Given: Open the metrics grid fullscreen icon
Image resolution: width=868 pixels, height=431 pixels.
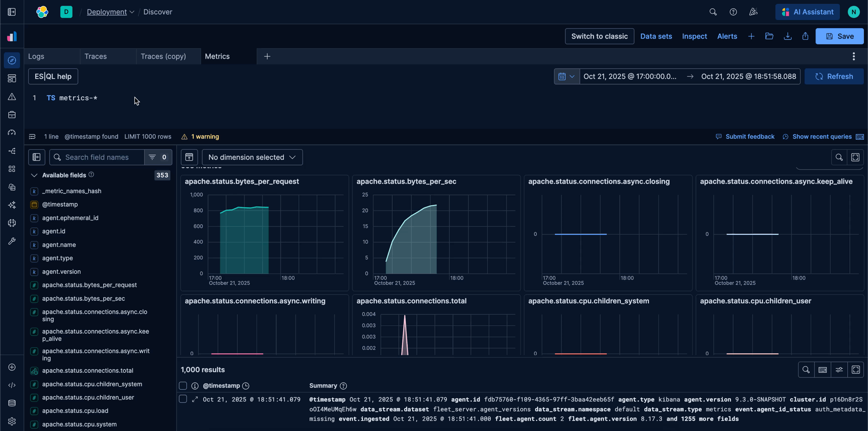Looking at the screenshot, I should (x=855, y=157).
